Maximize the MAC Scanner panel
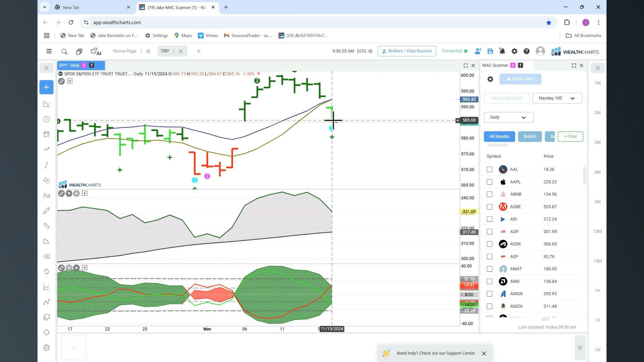The width and height of the screenshot is (644, 362). pyautogui.click(x=574, y=66)
